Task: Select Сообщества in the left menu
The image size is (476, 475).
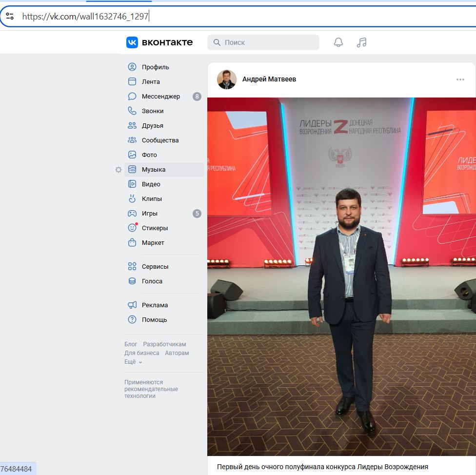Action: tap(160, 140)
